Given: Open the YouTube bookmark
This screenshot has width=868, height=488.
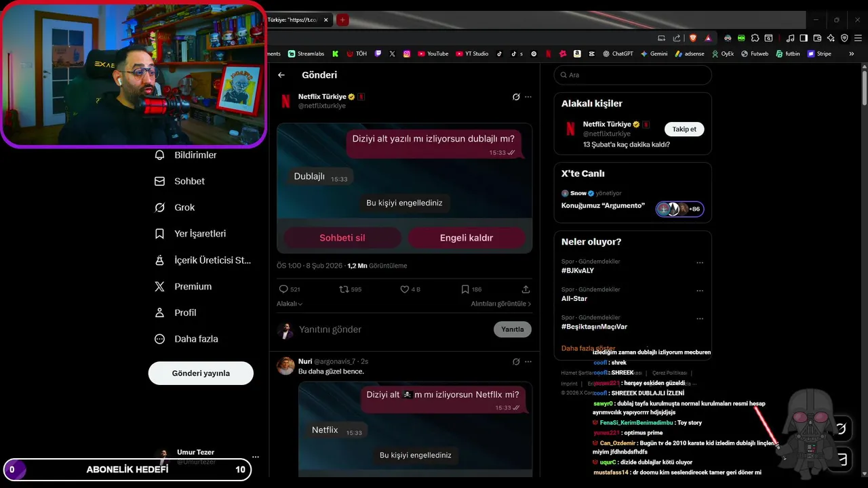Looking at the screenshot, I should pyautogui.click(x=433, y=54).
